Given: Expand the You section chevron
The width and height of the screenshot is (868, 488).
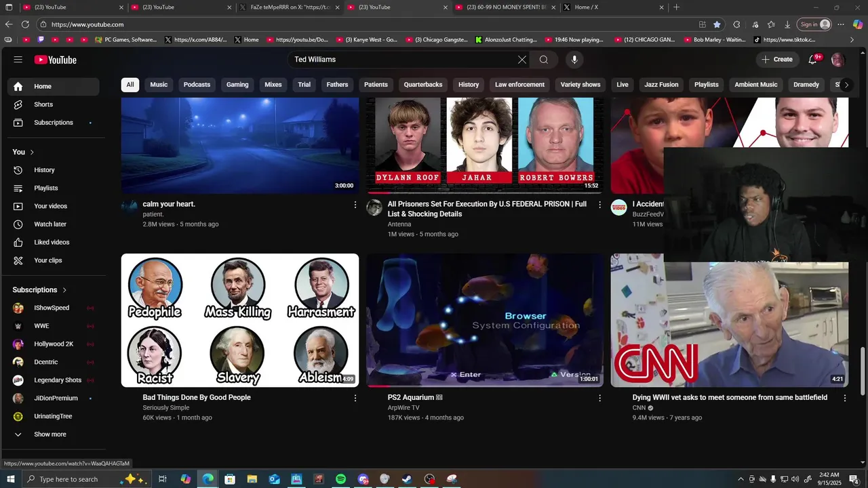Looking at the screenshot, I should (x=32, y=152).
